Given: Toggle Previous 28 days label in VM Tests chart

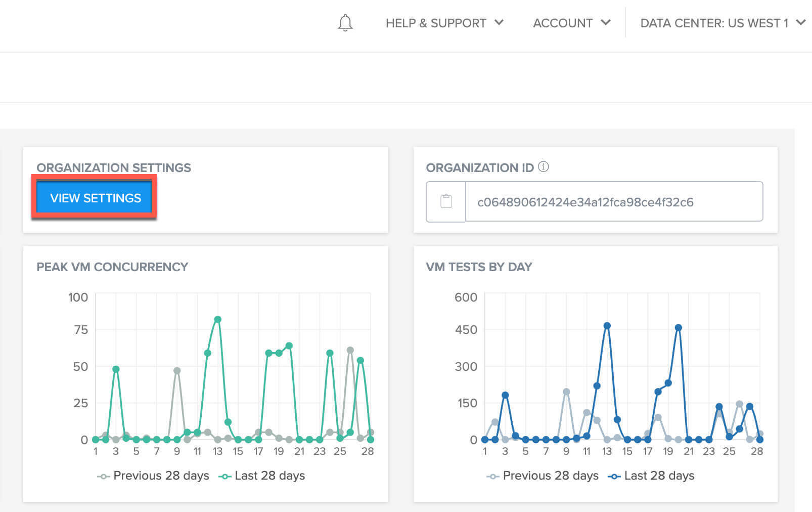Looking at the screenshot, I should tap(551, 476).
